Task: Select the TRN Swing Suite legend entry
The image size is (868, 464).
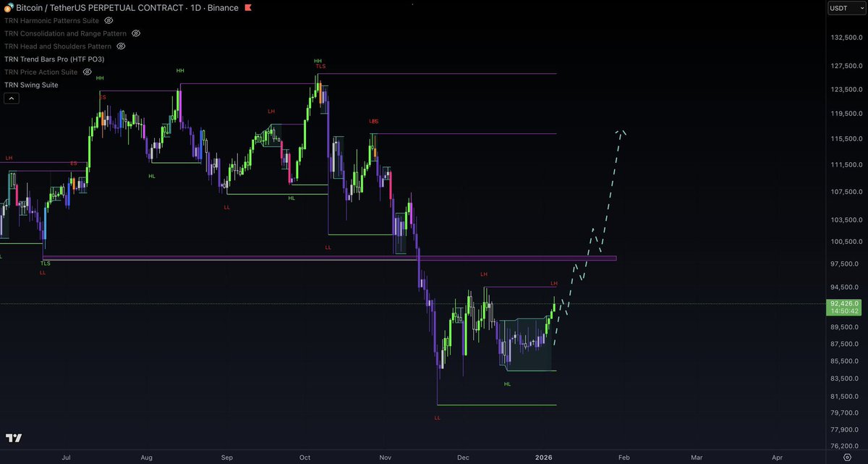Action: point(31,85)
